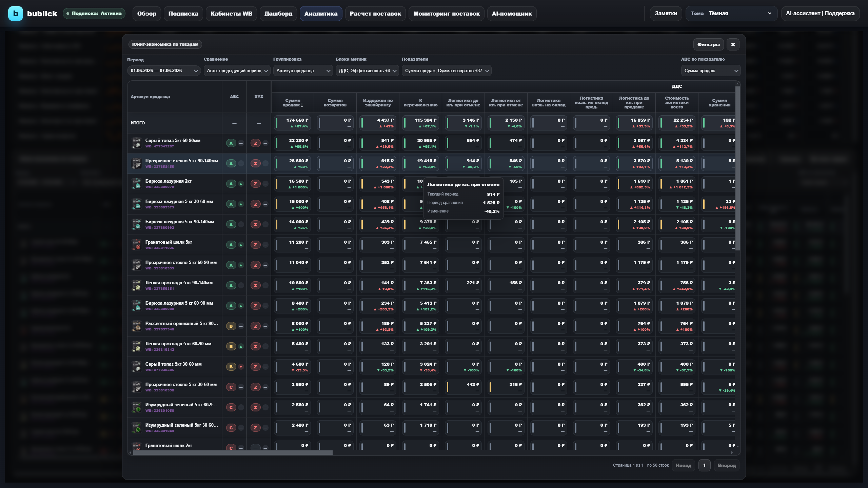Expand the Сравнение dropdown
Viewport: 868px width, 488px height.
click(x=237, y=70)
